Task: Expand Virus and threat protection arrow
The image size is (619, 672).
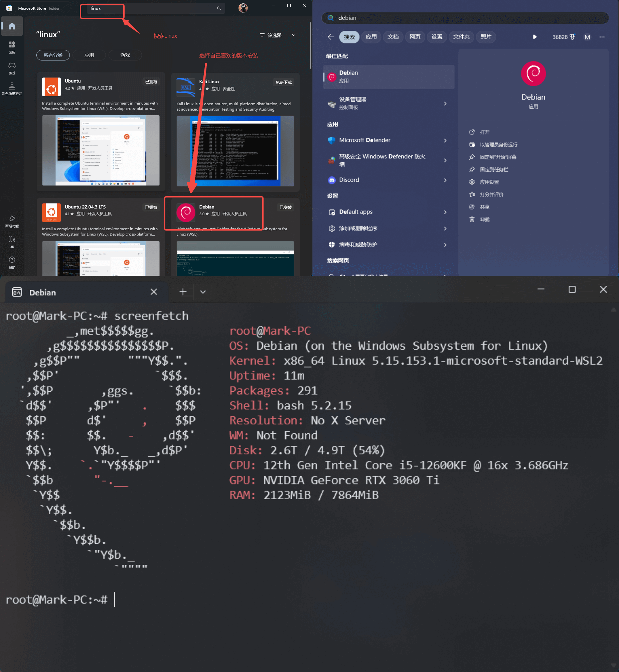Action: point(445,245)
